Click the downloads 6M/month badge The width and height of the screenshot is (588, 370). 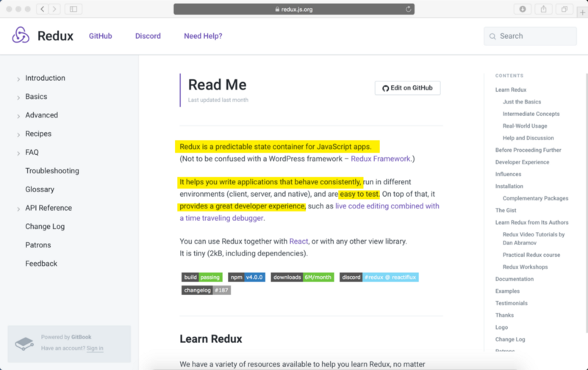coord(302,277)
